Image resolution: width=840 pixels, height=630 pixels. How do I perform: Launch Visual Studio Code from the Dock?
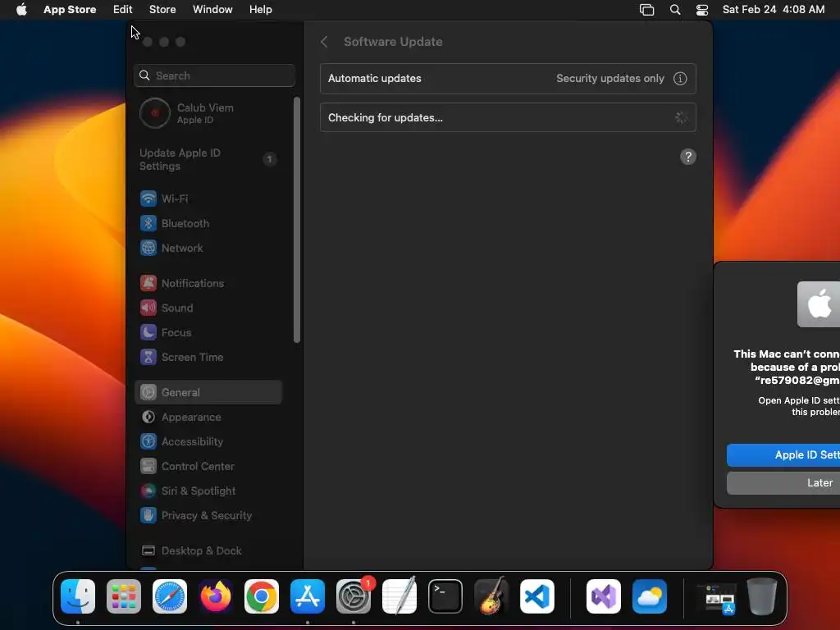pos(537,597)
